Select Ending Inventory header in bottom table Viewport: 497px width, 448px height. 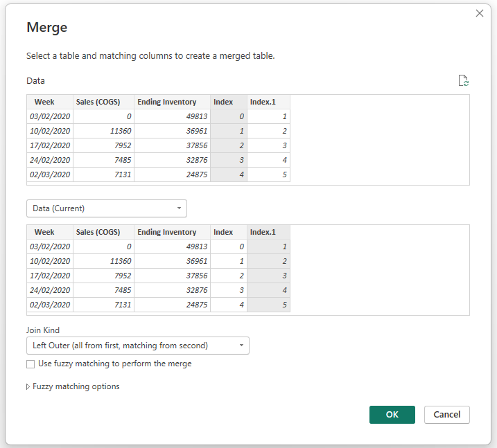point(172,232)
